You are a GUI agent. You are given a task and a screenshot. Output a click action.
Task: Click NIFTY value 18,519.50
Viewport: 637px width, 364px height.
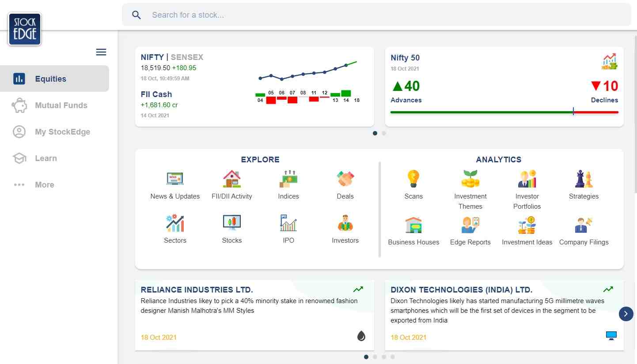coord(155,68)
